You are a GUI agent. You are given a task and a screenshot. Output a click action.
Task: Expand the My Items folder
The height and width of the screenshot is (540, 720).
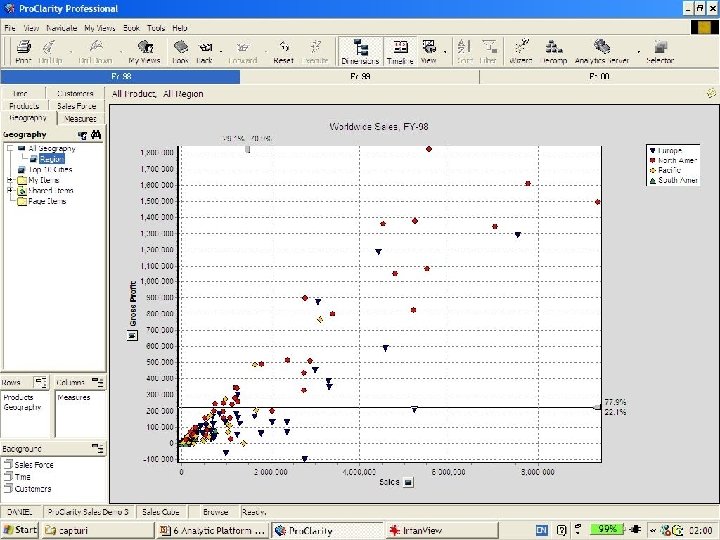[x=9, y=180]
